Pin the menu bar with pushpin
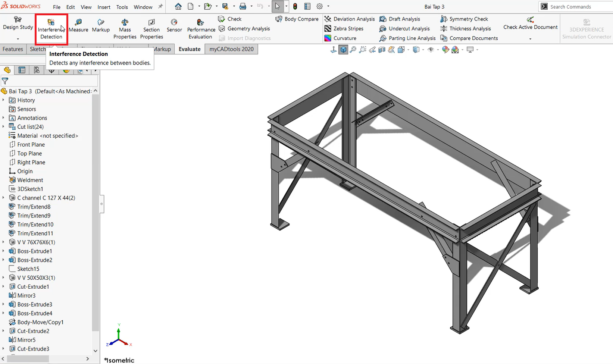This screenshot has height=364, width=613. 160,7
